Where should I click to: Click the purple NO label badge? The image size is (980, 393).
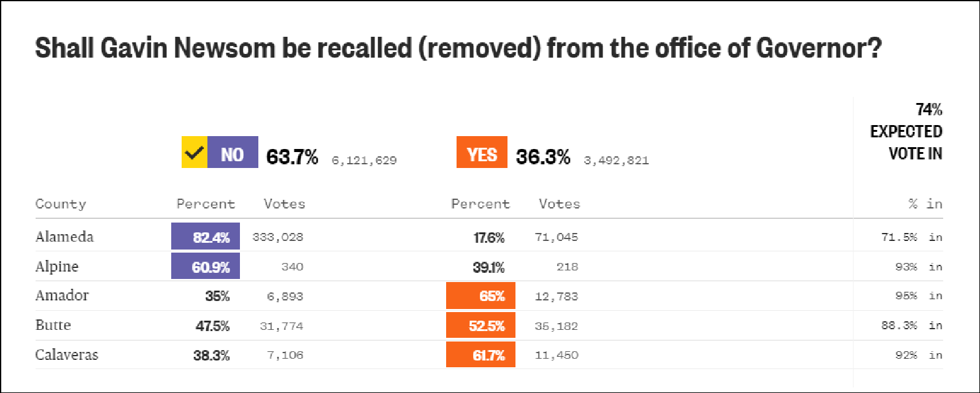(x=233, y=153)
